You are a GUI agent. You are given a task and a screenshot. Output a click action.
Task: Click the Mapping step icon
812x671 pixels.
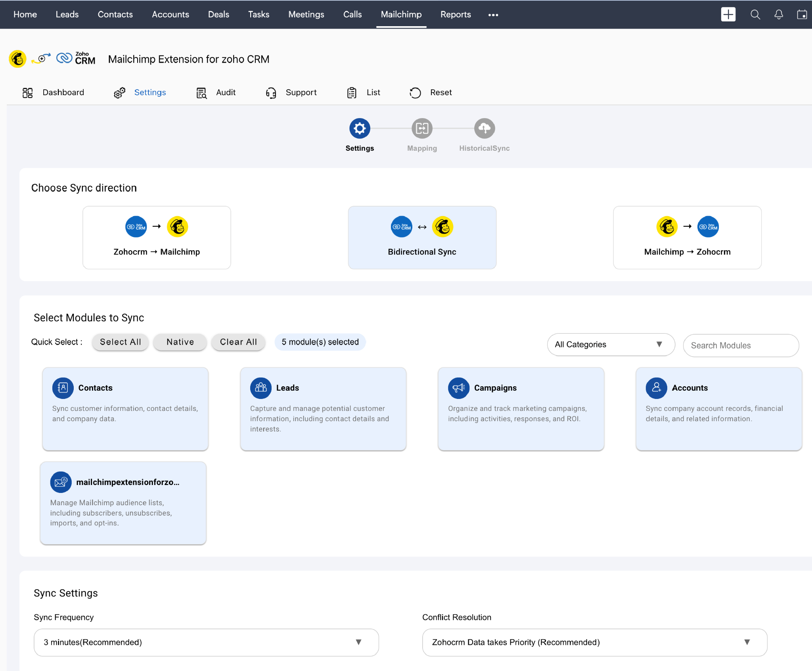tap(422, 128)
